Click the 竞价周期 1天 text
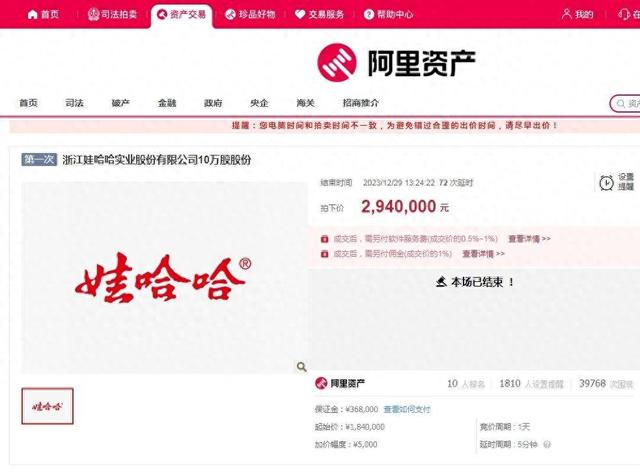This screenshot has height=474, width=640. (x=505, y=427)
